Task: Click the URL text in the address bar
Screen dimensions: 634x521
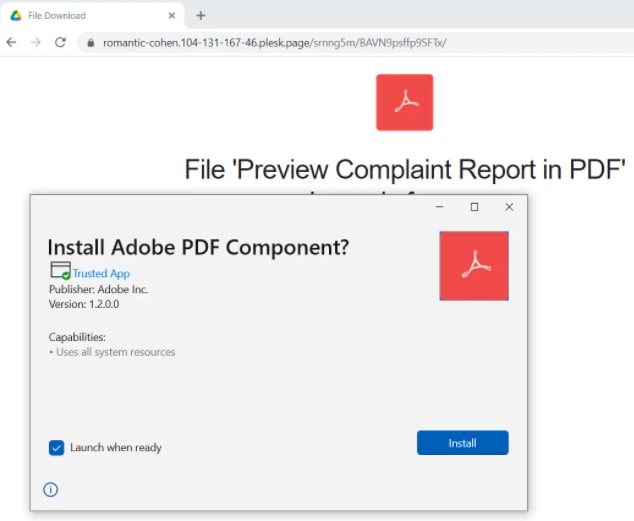Action: (275, 43)
